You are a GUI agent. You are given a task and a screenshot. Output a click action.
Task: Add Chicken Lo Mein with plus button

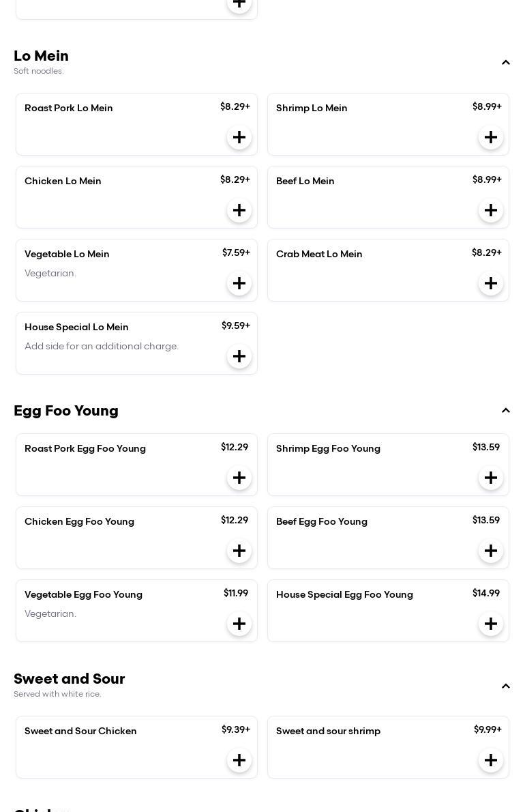(239, 210)
